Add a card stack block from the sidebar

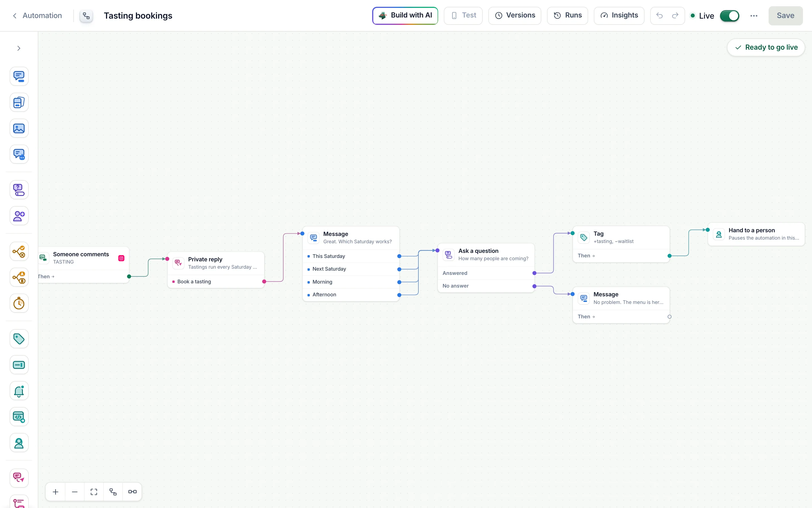[19, 102]
